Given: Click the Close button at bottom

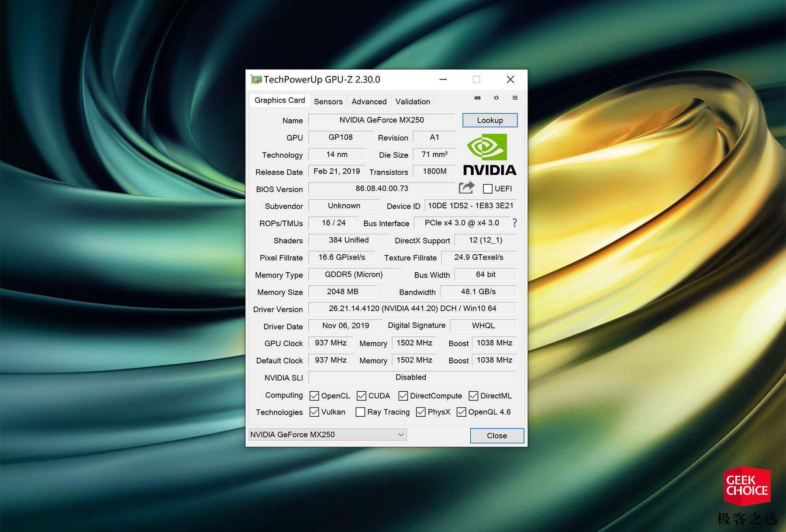Looking at the screenshot, I should (x=496, y=435).
